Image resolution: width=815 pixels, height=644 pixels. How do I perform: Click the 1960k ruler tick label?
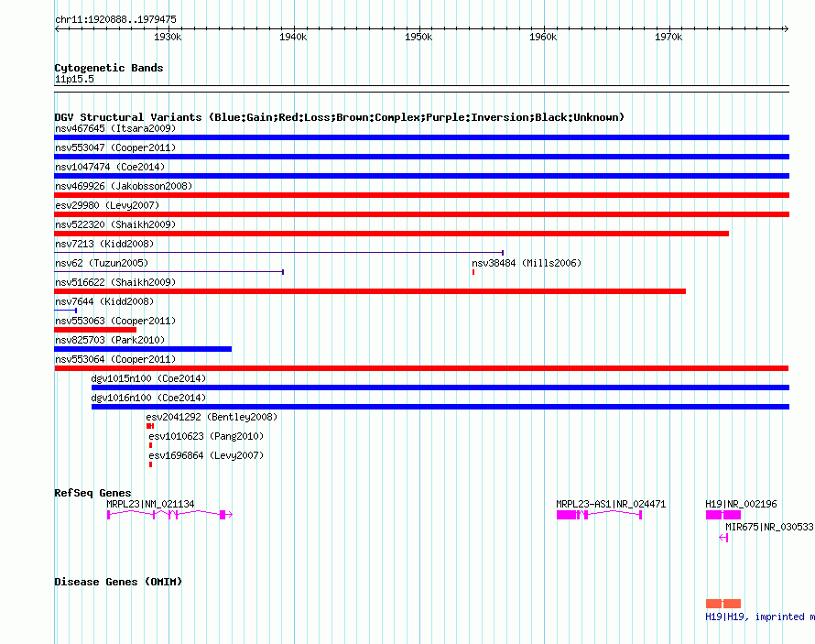click(x=543, y=37)
